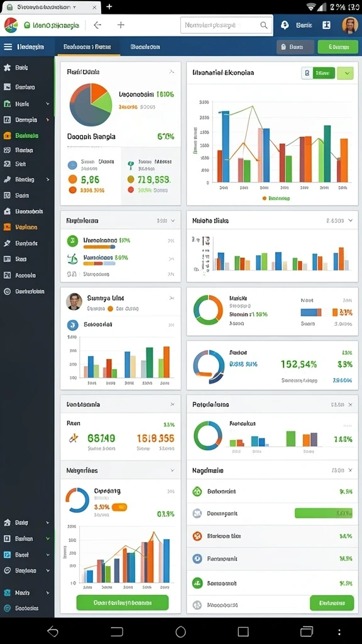Open the user profile avatar at top right
The width and height of the screenshot is (362, 644).
point(349,25)
